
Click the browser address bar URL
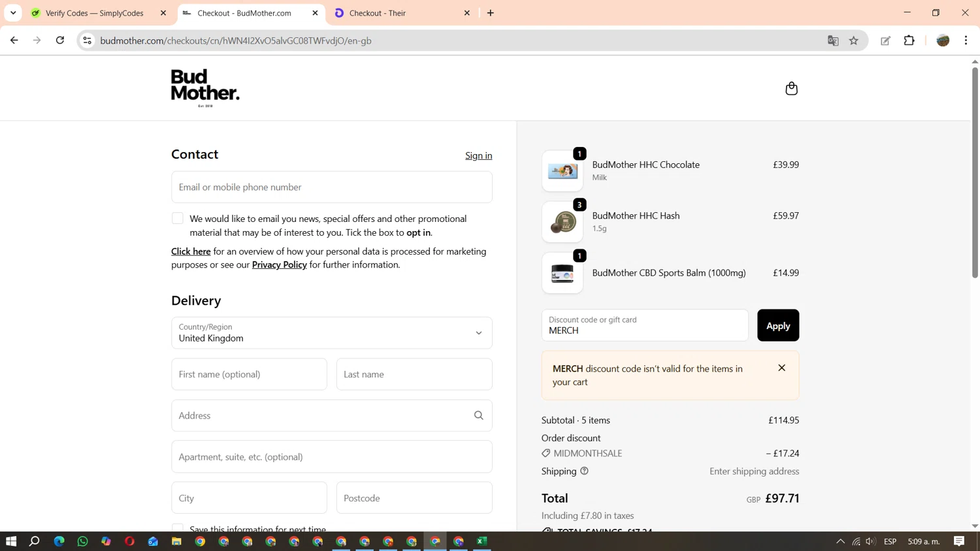point(236,40)
